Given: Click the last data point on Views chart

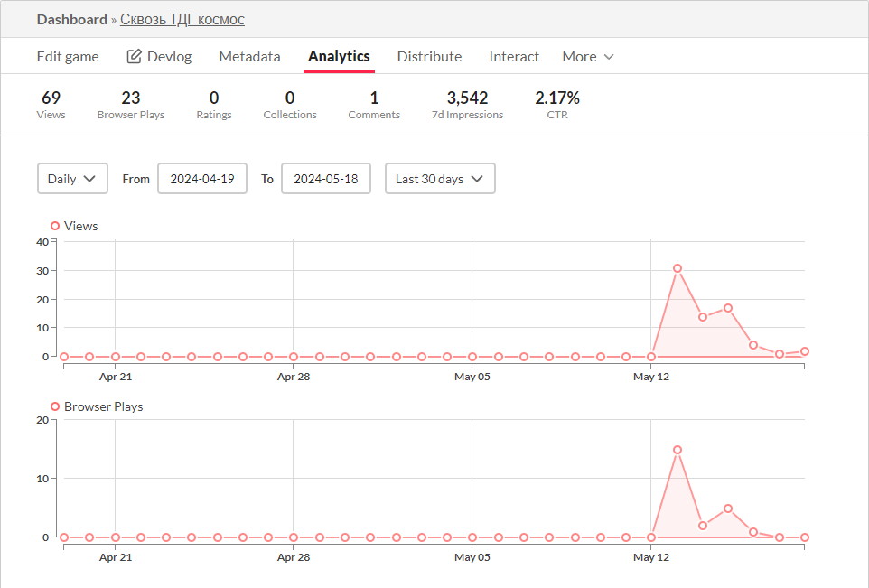Looking at the screenshot, I should point(805,351).
